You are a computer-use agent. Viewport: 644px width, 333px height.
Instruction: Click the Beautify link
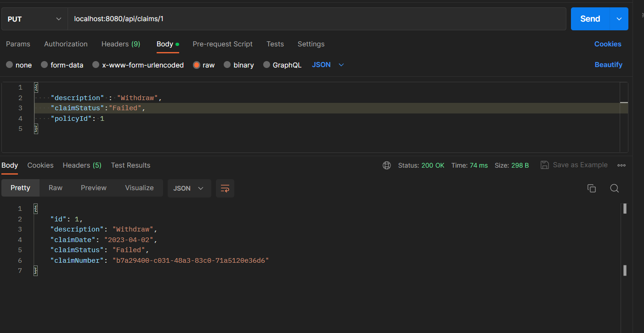pyautogui.click(x=609, y=65)
